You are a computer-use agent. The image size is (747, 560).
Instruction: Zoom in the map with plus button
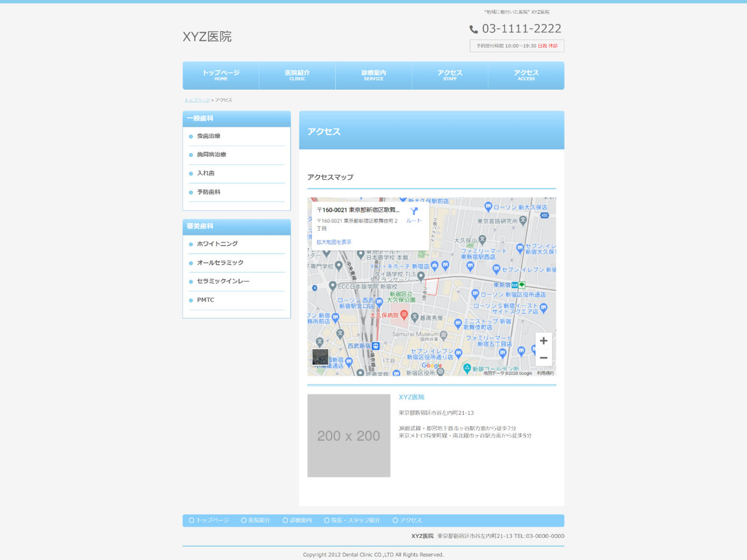[x=543, y=341]
